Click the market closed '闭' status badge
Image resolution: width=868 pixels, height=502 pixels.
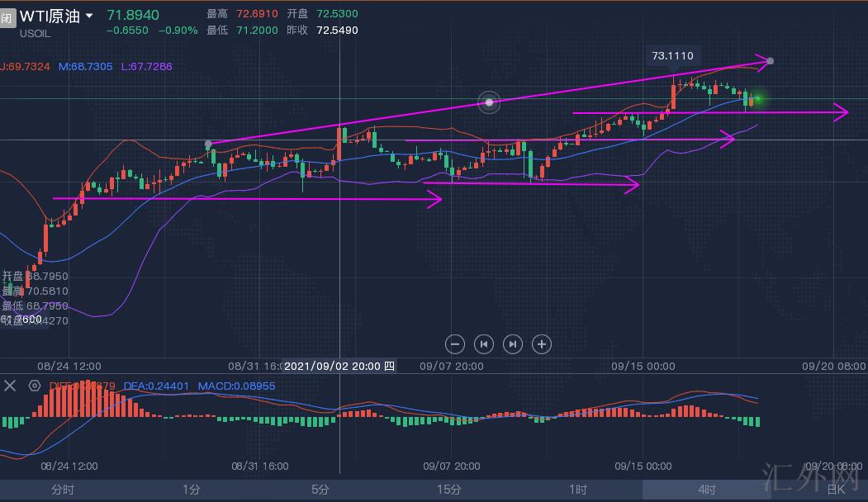coord(7,17)
